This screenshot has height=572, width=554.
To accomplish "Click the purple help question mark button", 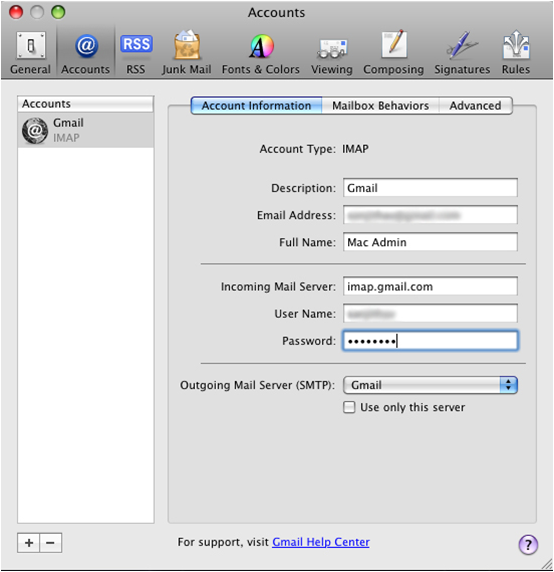I will point(528,545).
